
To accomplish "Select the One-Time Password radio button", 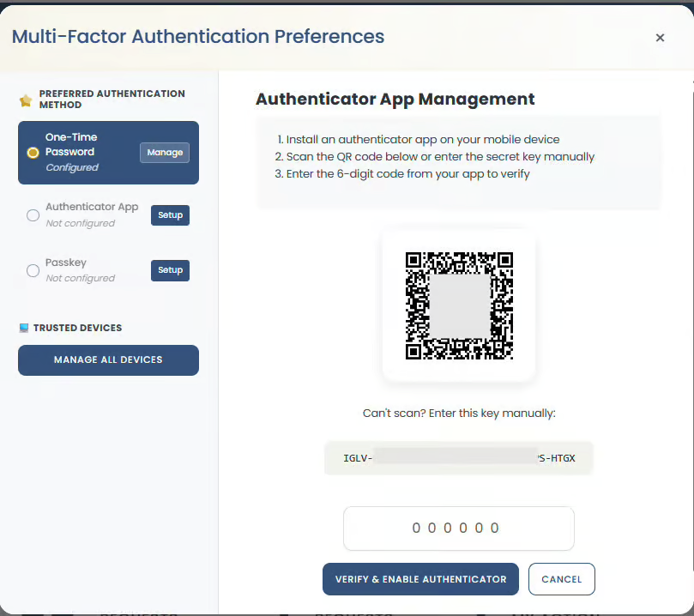I will click(x=33, y=153).
